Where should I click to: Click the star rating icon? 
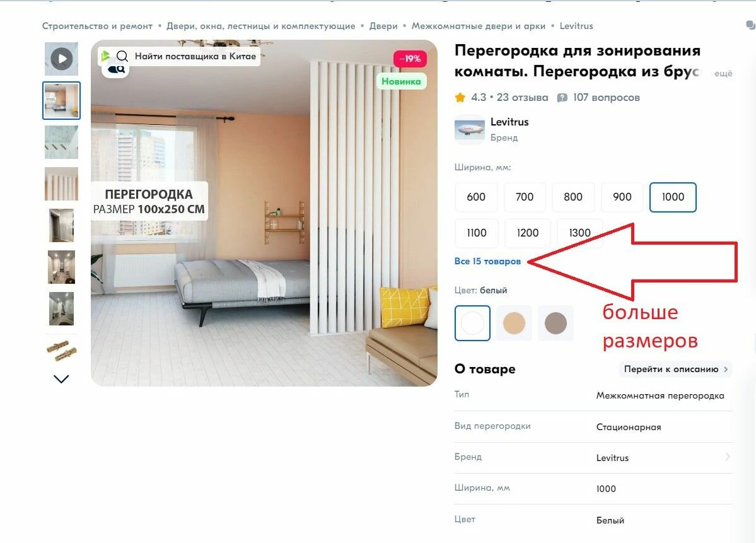coord(460,98)
